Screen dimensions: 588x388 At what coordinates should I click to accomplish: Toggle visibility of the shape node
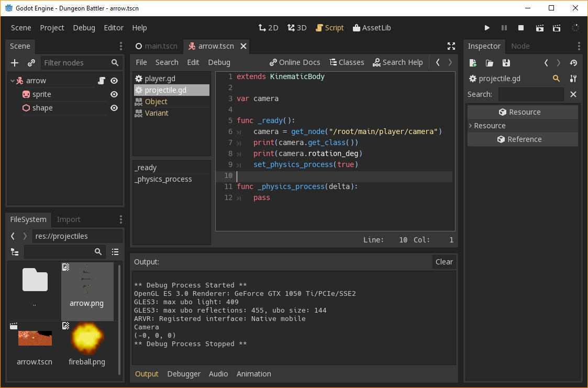tap(115, 108)
